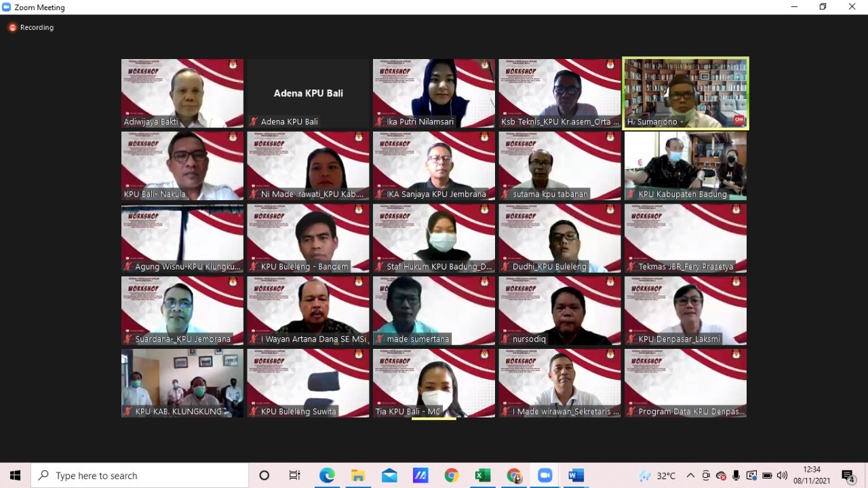Open the Windows Start menu
Viewport: 868px width, 488px height.
click(15, 476)
